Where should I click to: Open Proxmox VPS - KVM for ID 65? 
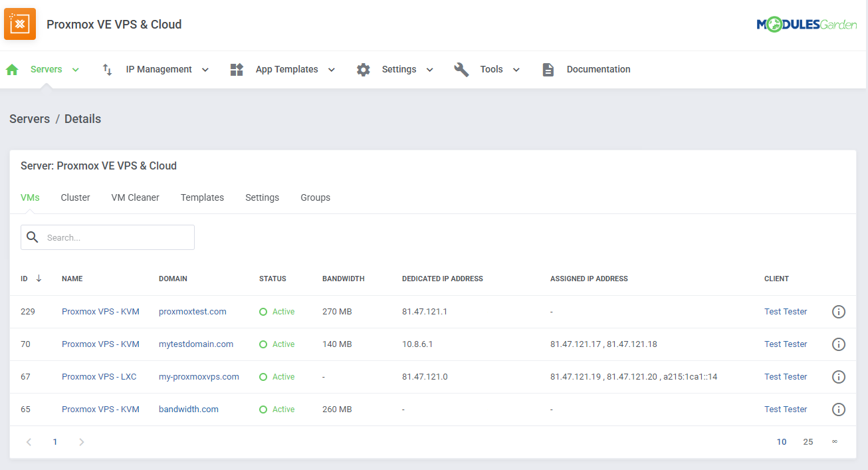tap(100, 410)
